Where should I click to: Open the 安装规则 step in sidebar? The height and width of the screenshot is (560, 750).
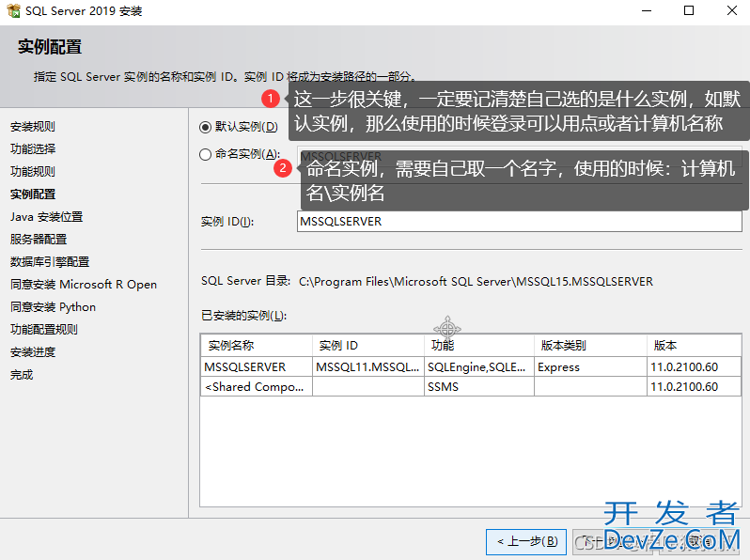(x=33, y=127)
